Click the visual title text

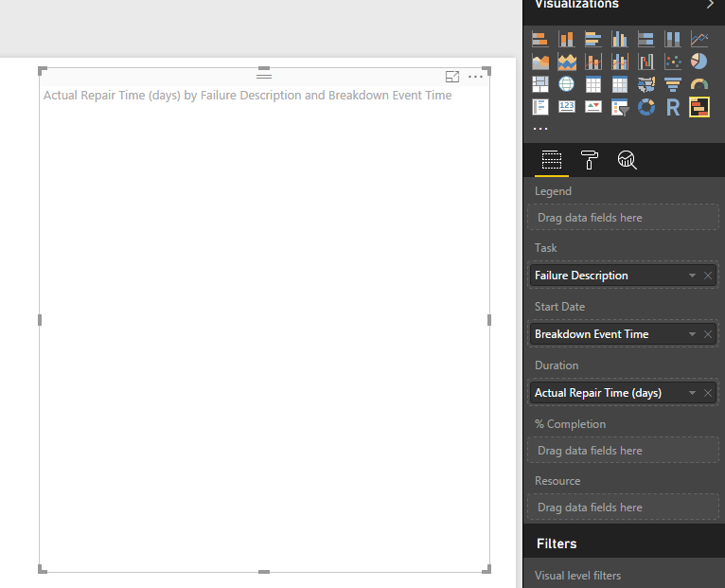(x=247, y=96)
